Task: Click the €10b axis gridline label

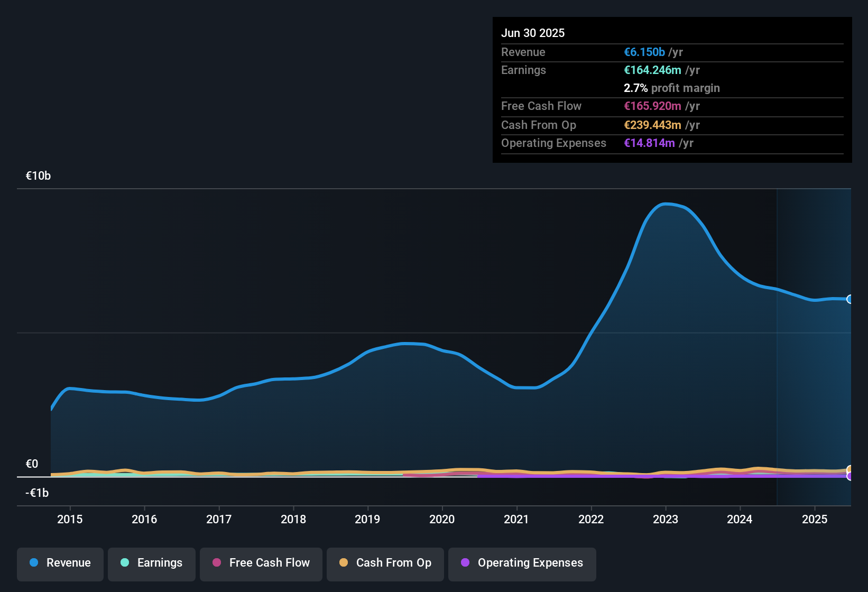Action: point(38,175)
